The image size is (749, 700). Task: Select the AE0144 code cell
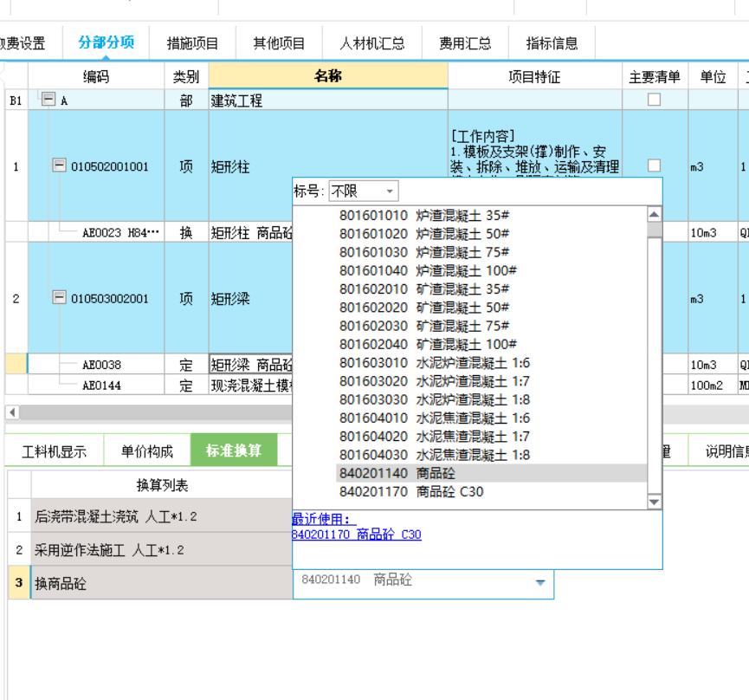tap(96, 386)
